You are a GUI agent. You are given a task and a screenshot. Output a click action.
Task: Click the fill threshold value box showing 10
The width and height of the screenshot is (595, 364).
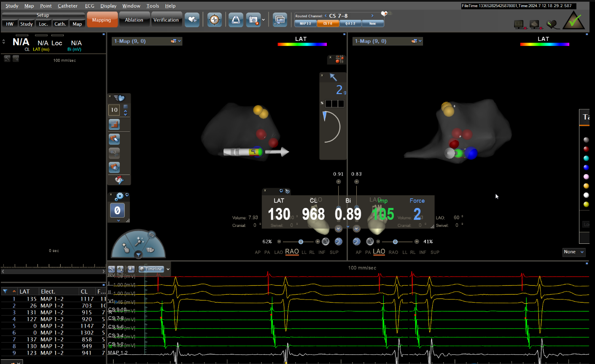click(114, 110)
